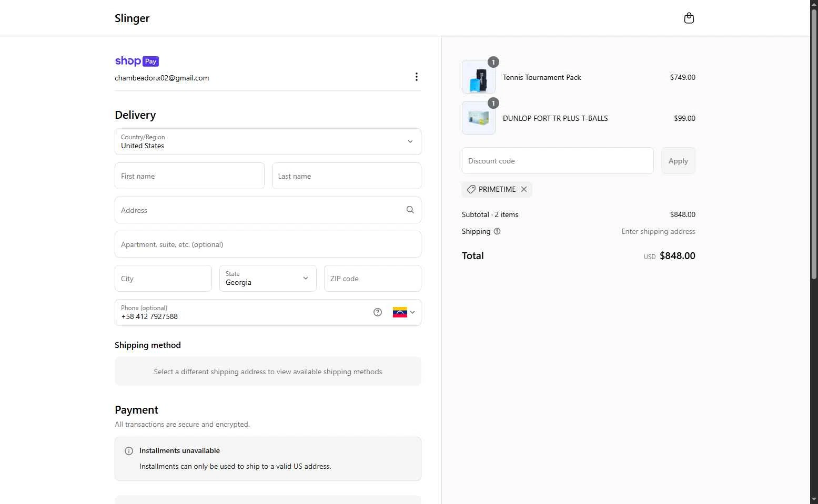Click the Venezuela flag country selector
This screenshot has height=504, width=818.
click(400, 312)
